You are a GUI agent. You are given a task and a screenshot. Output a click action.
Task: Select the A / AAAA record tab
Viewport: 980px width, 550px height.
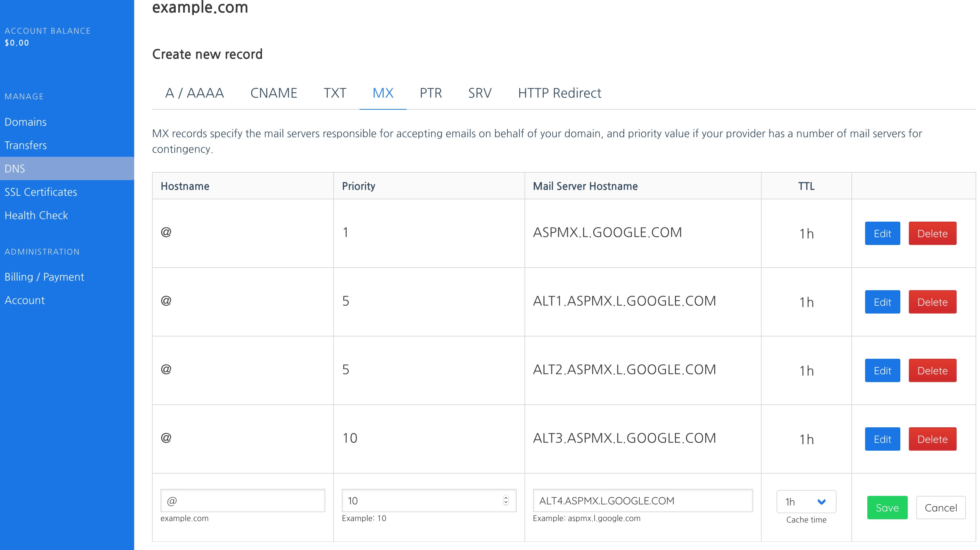click(195, 93)
